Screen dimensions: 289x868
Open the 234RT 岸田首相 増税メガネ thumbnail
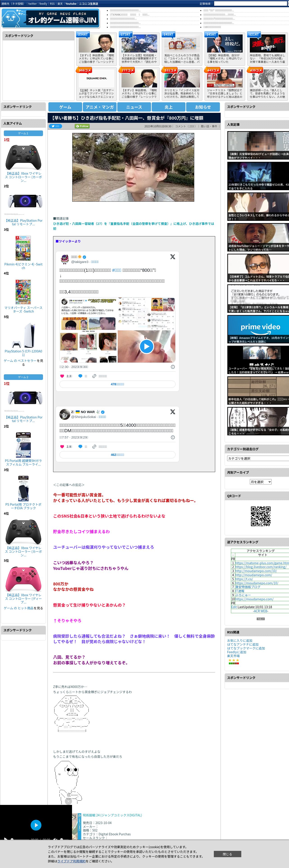(x=97, y=43)
